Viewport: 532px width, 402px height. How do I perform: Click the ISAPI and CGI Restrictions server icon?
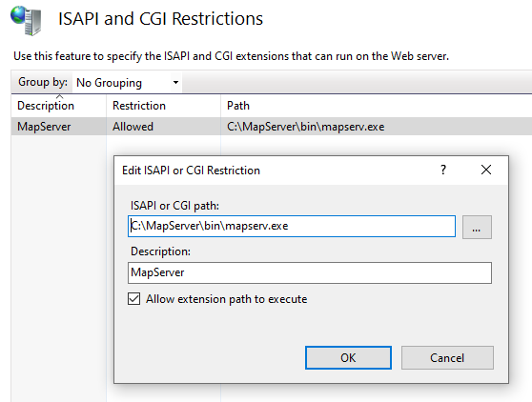point(26,20)
